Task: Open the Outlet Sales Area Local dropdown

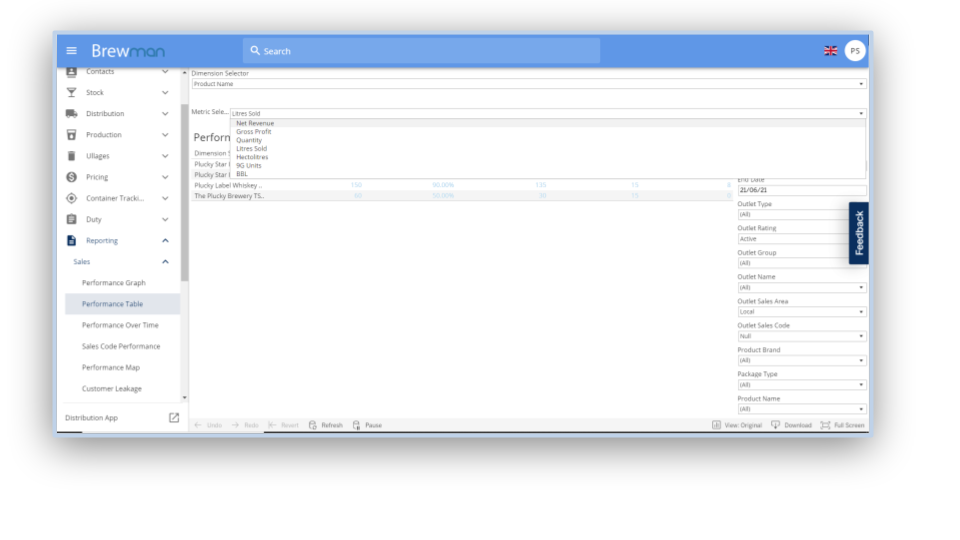Action: point(801,312)
